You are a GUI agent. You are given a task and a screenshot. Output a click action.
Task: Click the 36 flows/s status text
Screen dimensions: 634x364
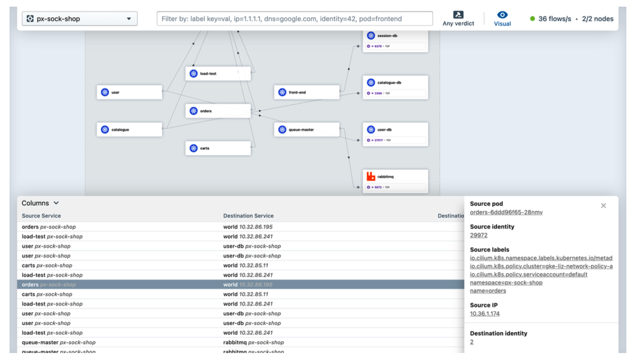[x=554, y=19]
